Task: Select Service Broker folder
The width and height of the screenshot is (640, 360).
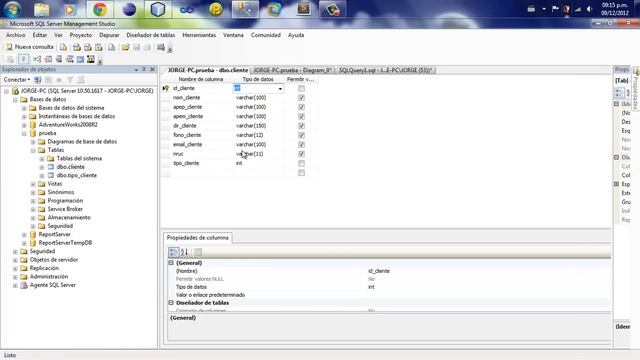Action: [65, 209]
